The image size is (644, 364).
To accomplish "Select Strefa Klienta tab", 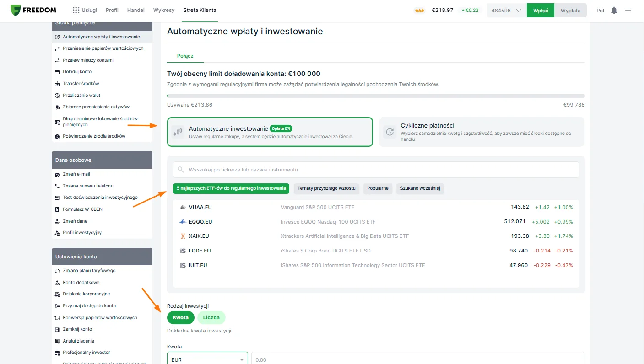I will click(200, 10).
